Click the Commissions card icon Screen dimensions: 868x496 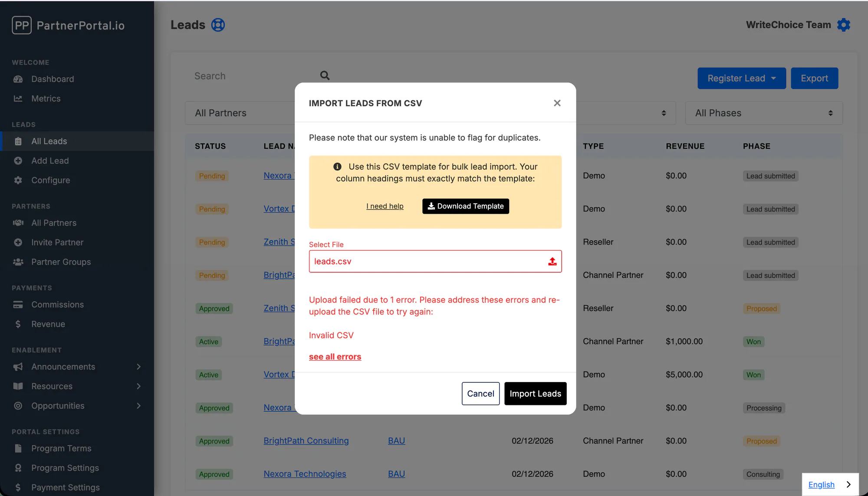(18, 305)
